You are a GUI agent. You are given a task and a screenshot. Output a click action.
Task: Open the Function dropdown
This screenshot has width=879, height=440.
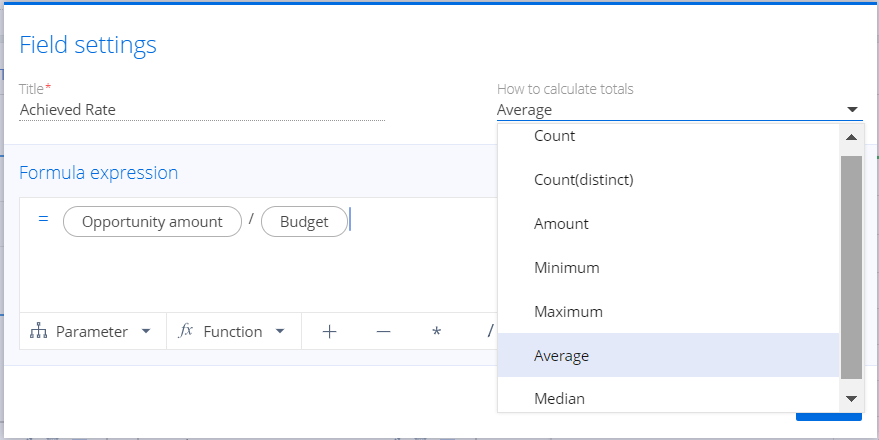[x=234, y=331]
